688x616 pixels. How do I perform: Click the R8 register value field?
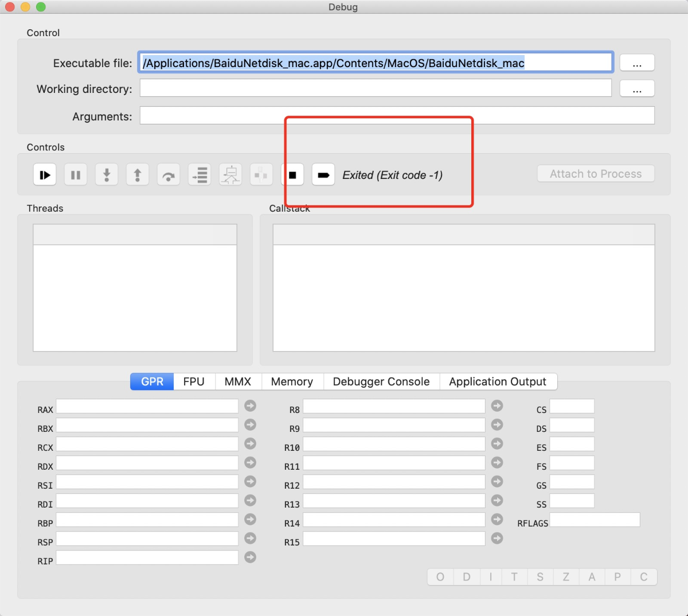coord(394,406)
